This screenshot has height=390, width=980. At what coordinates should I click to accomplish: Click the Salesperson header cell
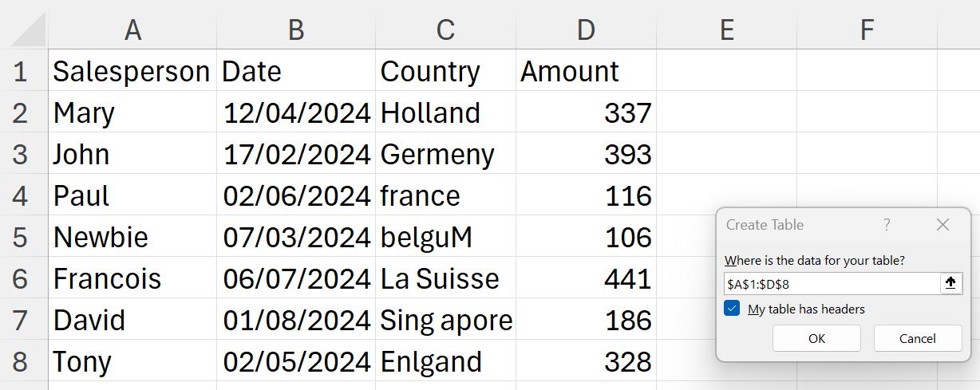tap(132, 71)
